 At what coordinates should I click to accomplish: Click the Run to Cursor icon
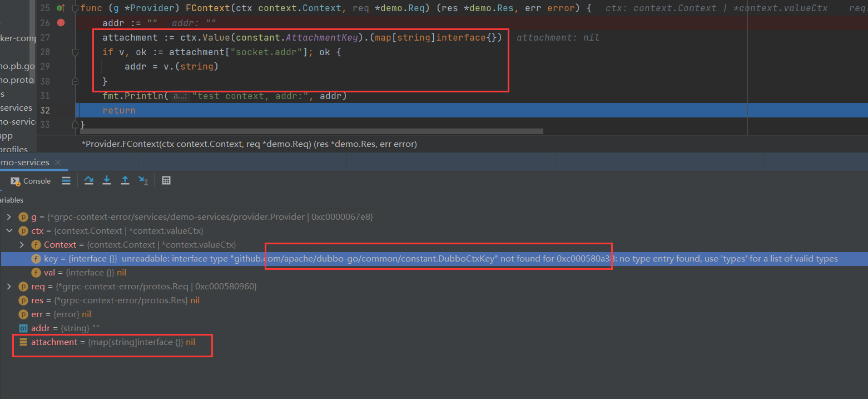click(143, 180)
